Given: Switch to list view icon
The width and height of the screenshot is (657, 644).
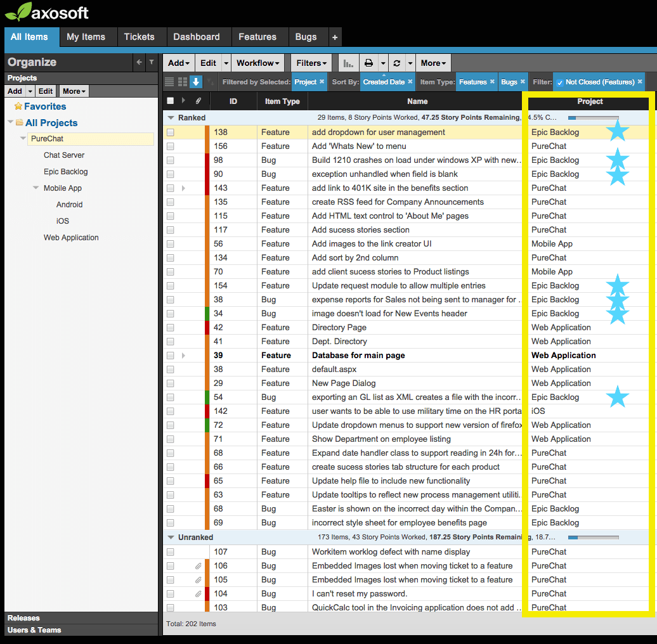Looking at the screenshot, I should tap(169, 82).
